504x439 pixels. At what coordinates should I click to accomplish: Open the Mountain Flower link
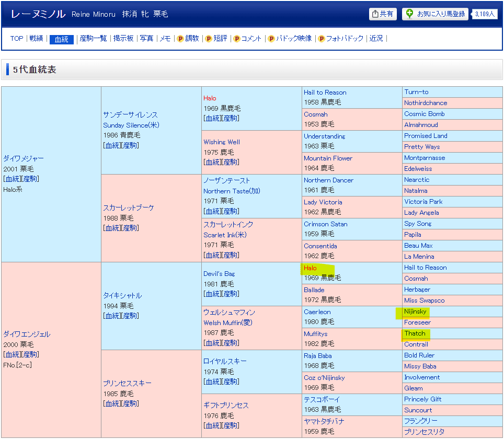click(328, 158)
